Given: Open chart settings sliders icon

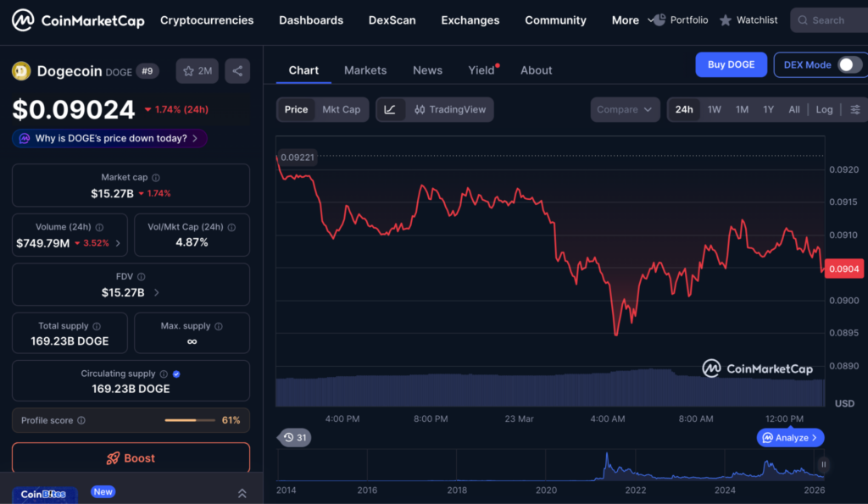Looking at the screenshot, I should pyautogui.click(x=855, y=109).
